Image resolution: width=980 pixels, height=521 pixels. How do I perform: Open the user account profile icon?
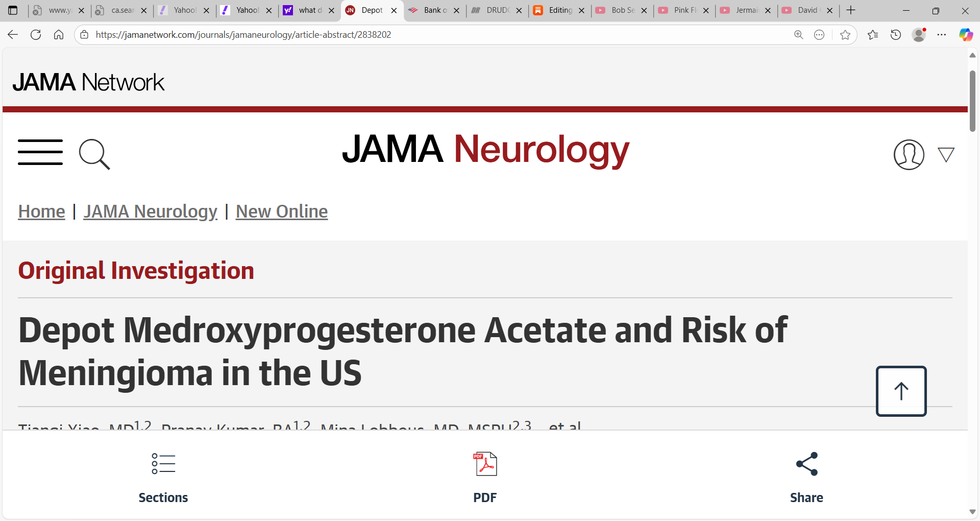tap(909, 154)
